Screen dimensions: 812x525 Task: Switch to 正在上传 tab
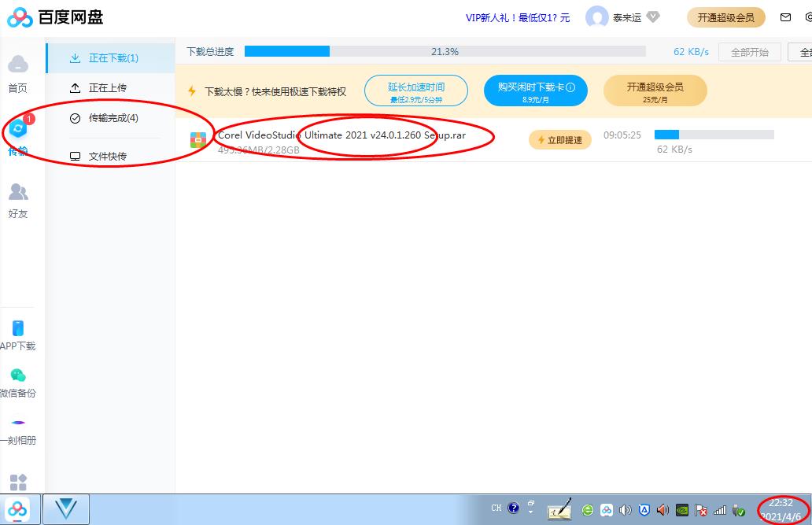click(x=110, y=87)
